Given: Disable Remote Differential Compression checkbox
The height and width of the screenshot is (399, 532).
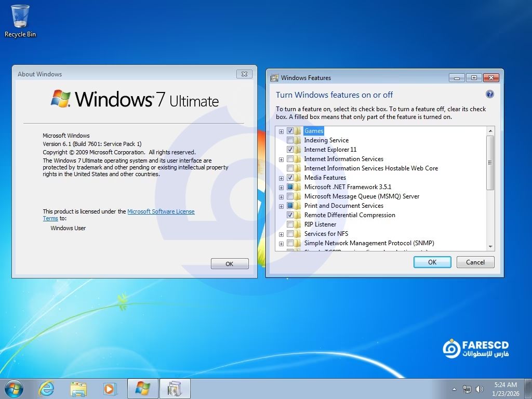Looking at the screenshot, I should click(290, 215).
